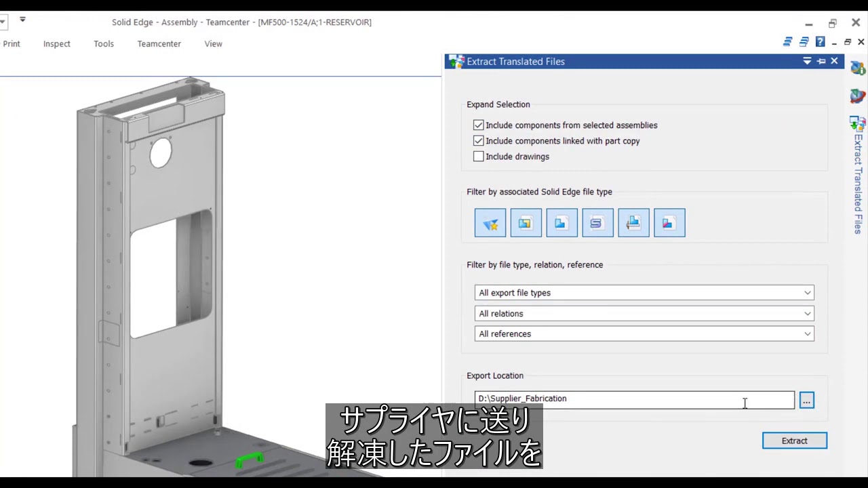Open the Tools ribbon tab
This screenshot has height=488, width=868.
[x=104, y=44]
